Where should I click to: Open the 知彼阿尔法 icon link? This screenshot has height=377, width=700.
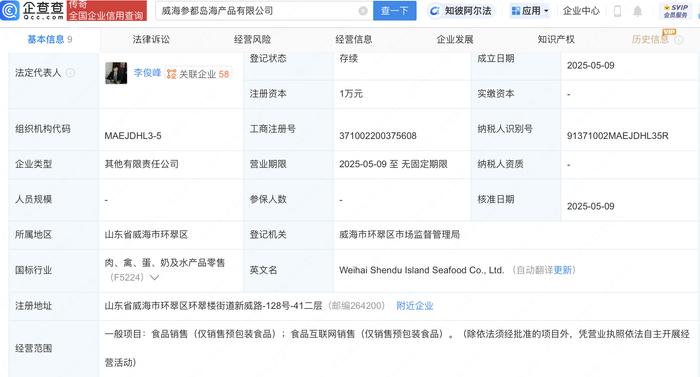(x=434, y=11)
